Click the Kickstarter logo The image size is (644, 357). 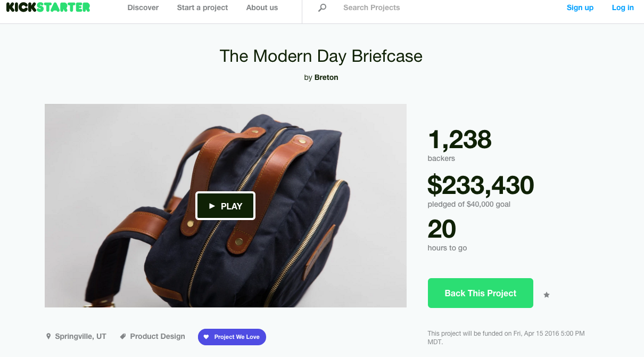(x=48, y=7)
